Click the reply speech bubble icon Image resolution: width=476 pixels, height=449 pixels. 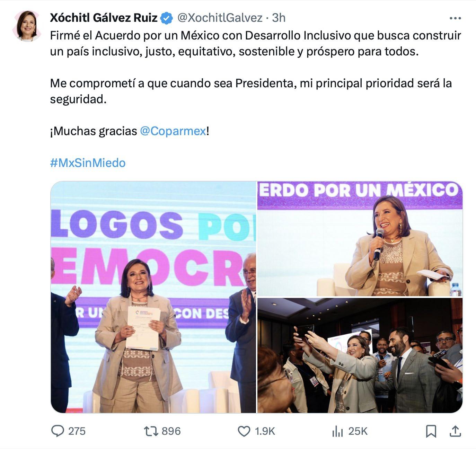point(58,431)
